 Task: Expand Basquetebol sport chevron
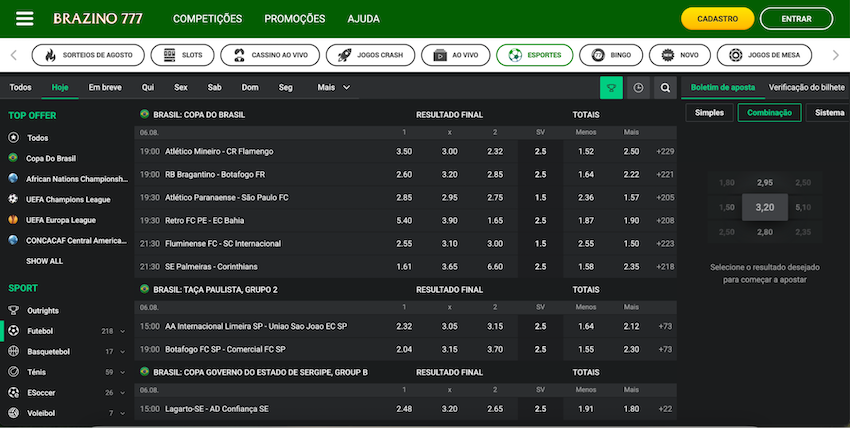coord(123,352)
